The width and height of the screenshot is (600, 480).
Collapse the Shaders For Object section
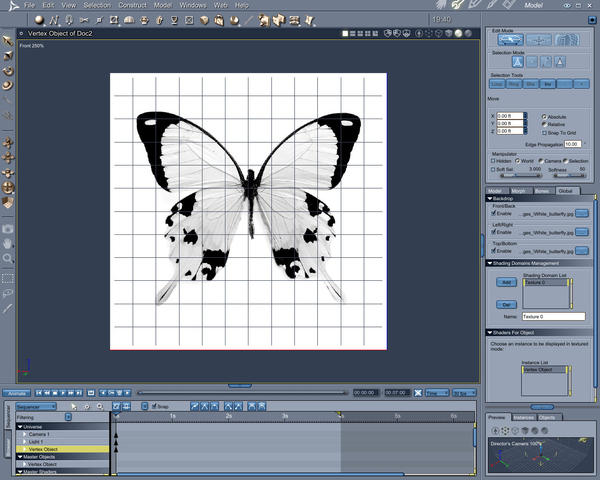click(489, 333)
